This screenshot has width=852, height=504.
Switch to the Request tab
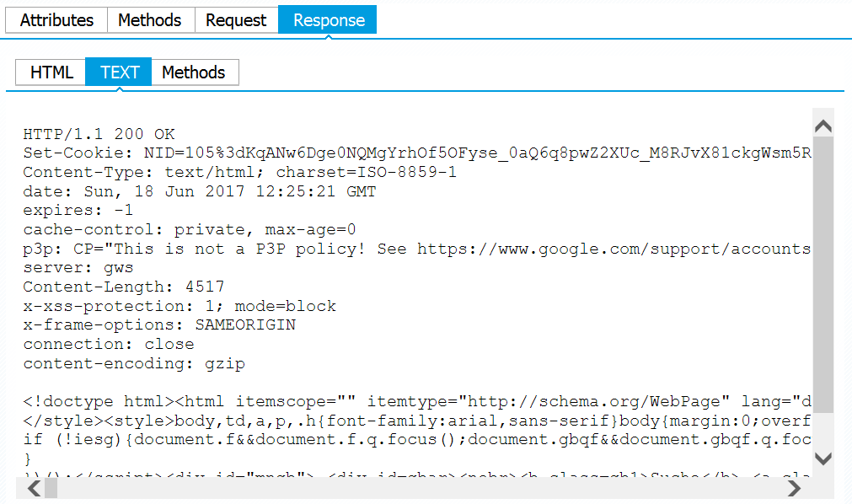click(x=236, y=20)
